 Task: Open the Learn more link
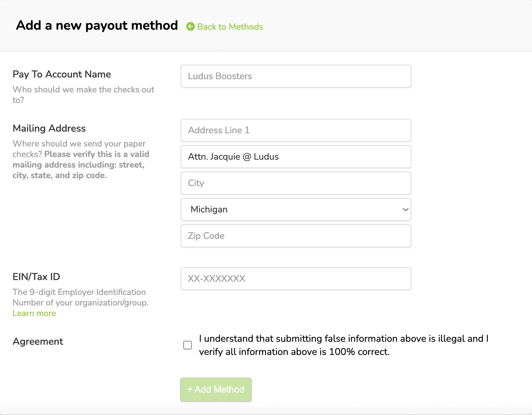pyautogui.click(x=34, y=313)
